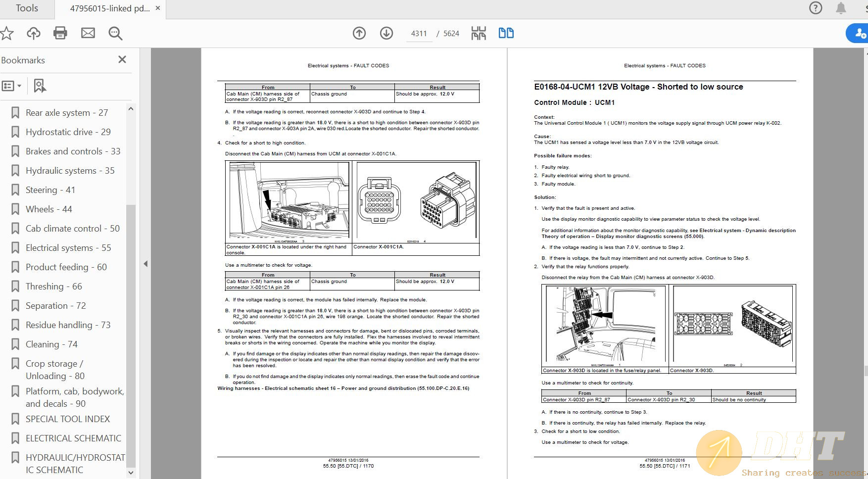Open bookmark Platform, cab, bodywork, and decals - 90
The height and width of the screenshot is (479, 868).
75,397
